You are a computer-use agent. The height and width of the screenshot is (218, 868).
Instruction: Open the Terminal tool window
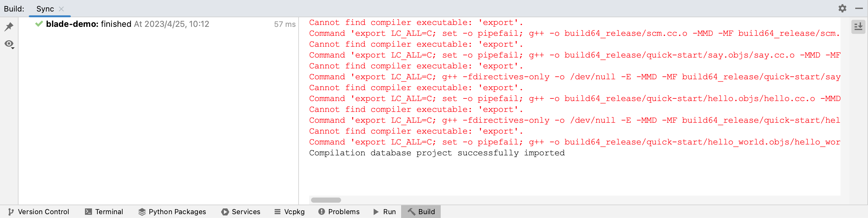coord(104,212)
